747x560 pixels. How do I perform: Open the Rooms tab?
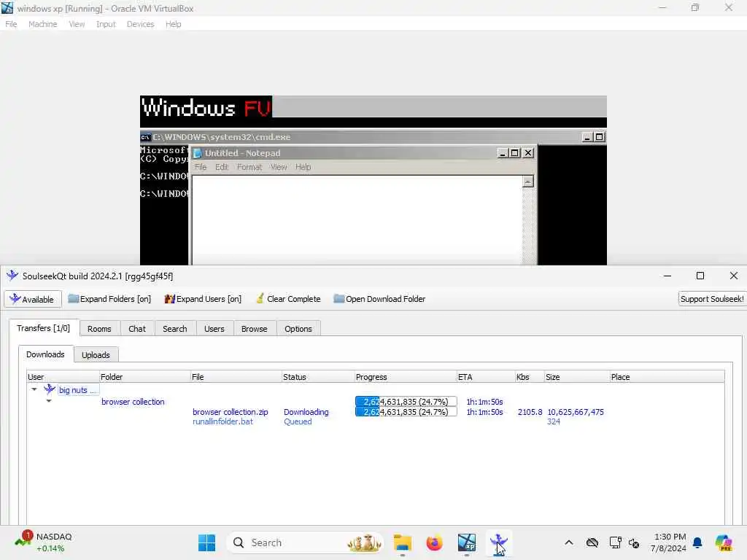coord(99,329)
